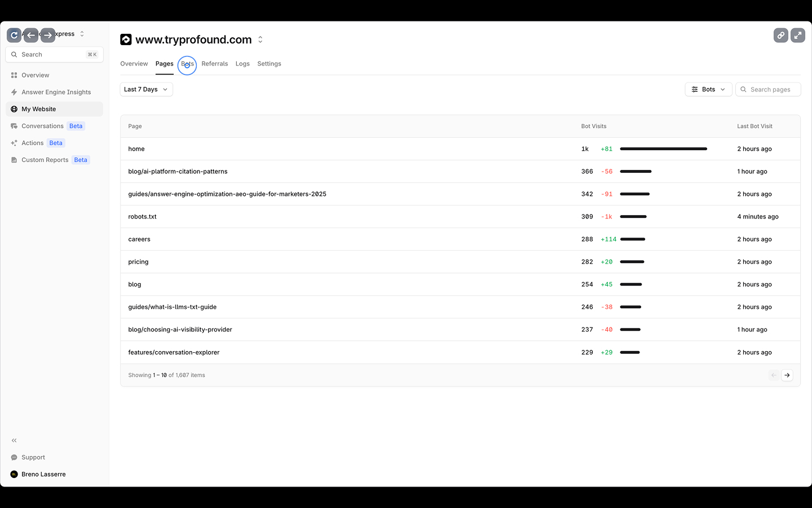Click the copy link icon button
This screenshot has width=812, height=508.
coord(780,36)
